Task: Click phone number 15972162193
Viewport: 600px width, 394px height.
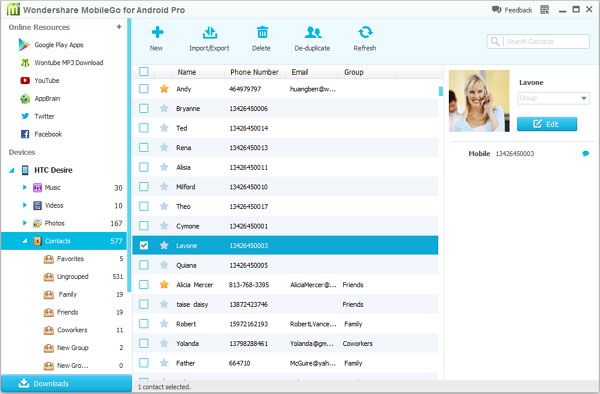Action: pos(248,324)
